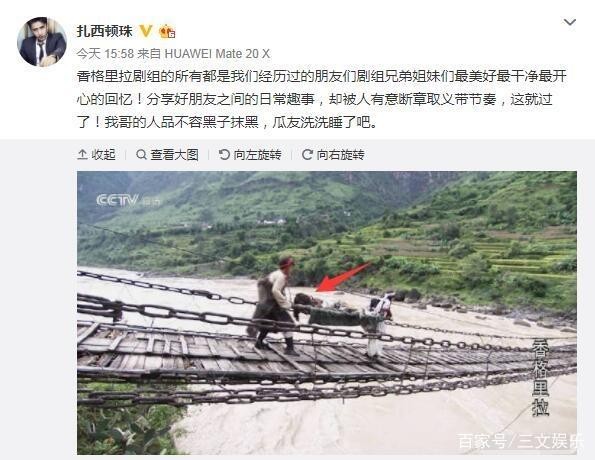Rotate the image with the 向右旋转 label
Viewport: 595px width, 460px height.
click(x=341, y=154)
